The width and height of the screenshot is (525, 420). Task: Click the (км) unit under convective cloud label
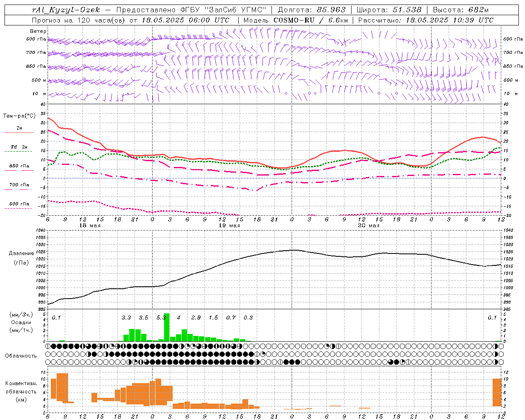click(x=21, y=399)
